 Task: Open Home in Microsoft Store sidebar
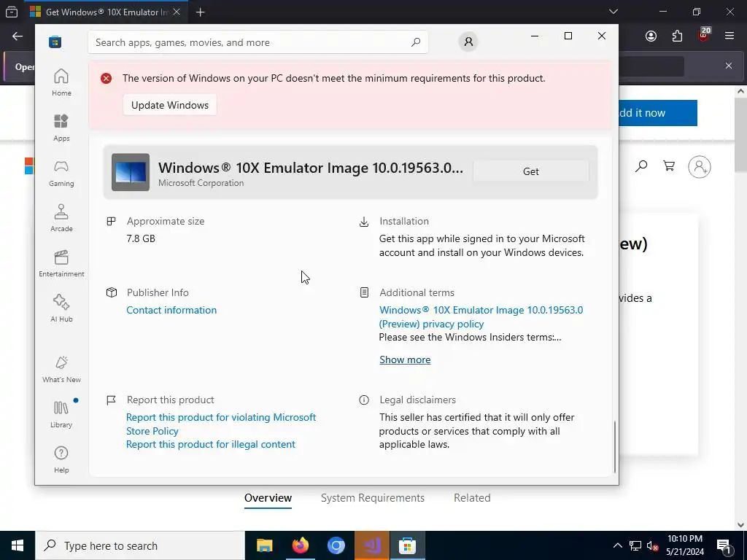(61, 83)
